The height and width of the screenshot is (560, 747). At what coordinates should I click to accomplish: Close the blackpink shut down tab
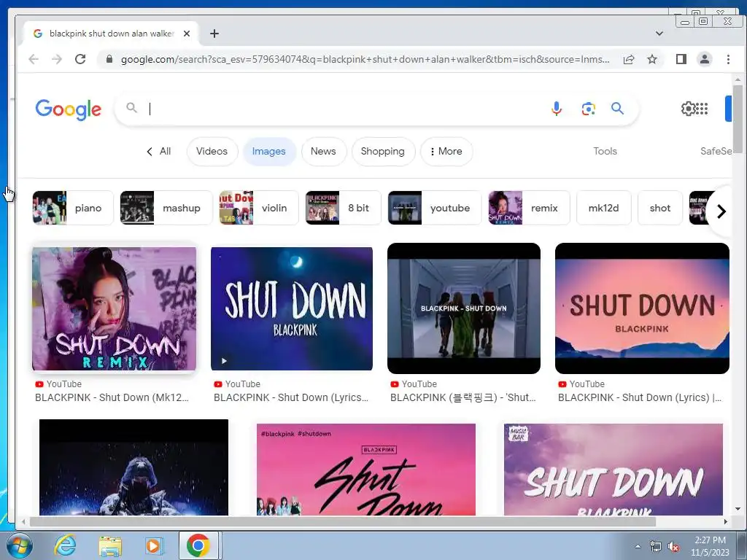coord(187,34)
